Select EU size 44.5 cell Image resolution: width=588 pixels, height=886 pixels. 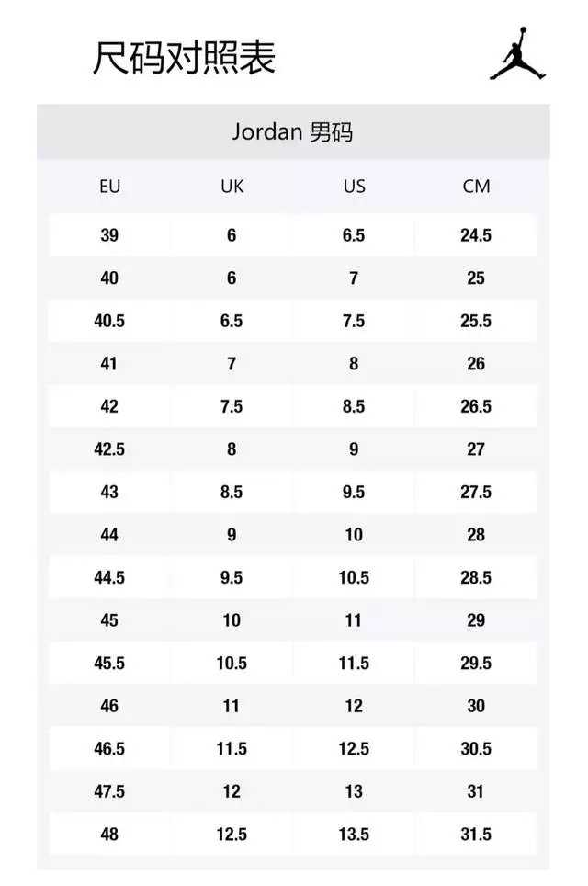click(x=109, y=577)
